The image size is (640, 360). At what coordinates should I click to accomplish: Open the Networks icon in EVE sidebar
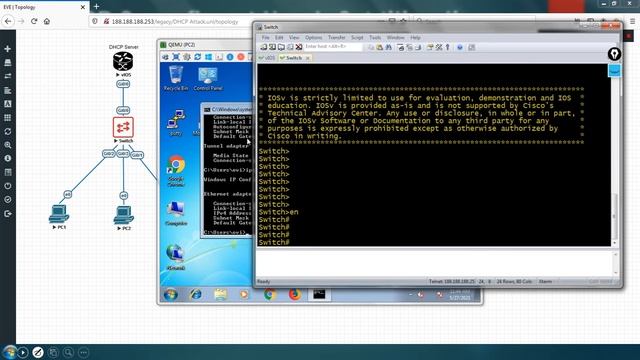point(7,76)
